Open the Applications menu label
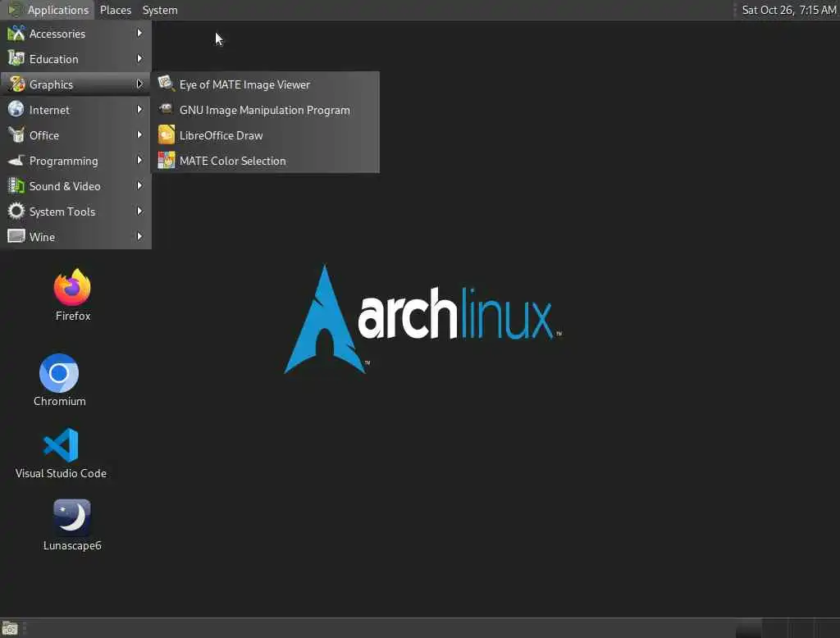840x638 pixels. [x=58, y=10]
